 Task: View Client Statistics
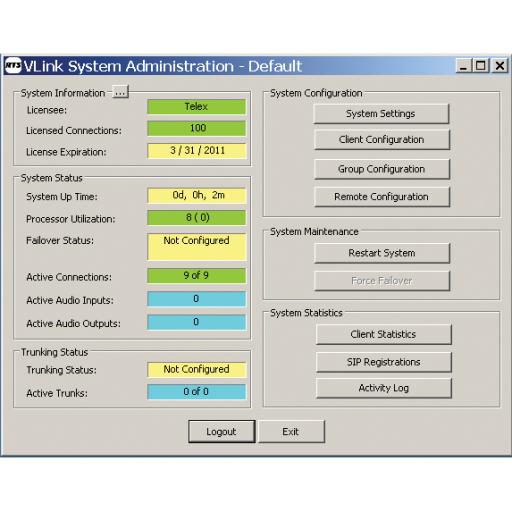[x=384, y=334]
